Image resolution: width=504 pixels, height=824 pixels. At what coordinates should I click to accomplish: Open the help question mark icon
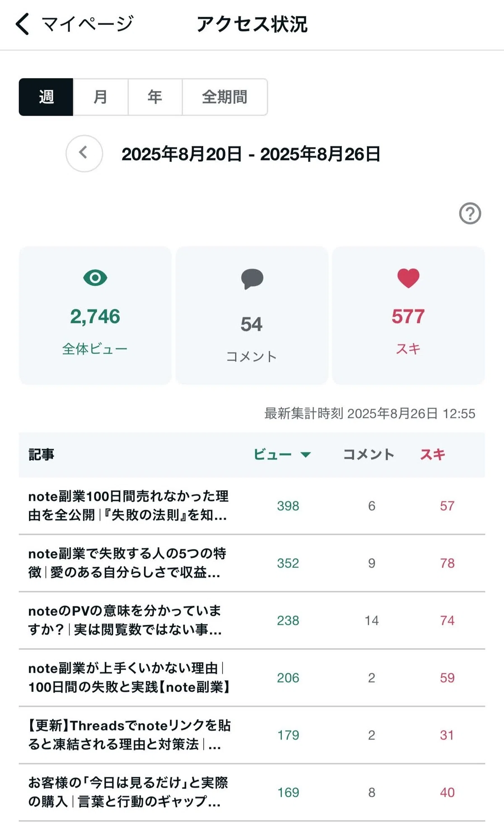pos(470,214)
